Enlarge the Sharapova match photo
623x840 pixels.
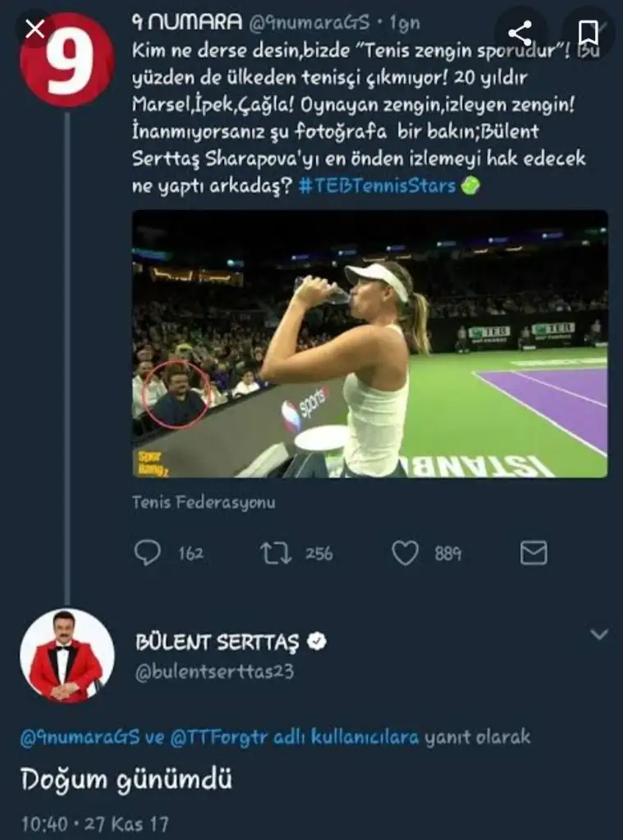coord(369,344)
